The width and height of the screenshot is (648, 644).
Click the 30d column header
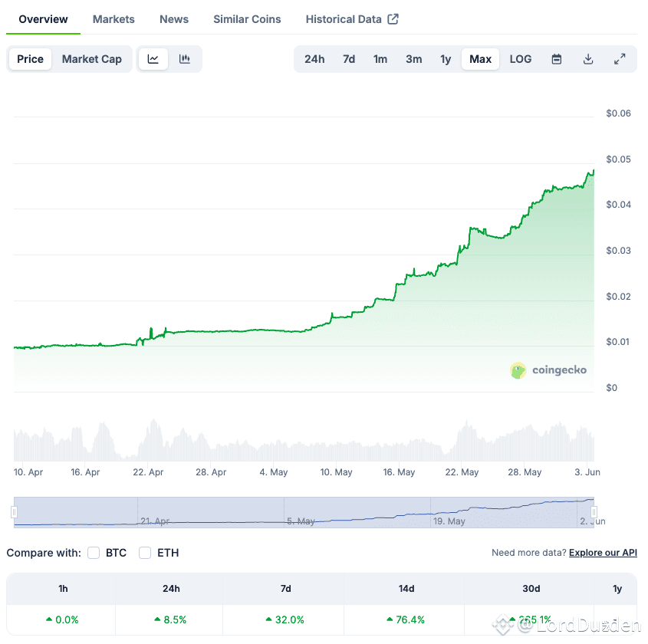(531, 589)
